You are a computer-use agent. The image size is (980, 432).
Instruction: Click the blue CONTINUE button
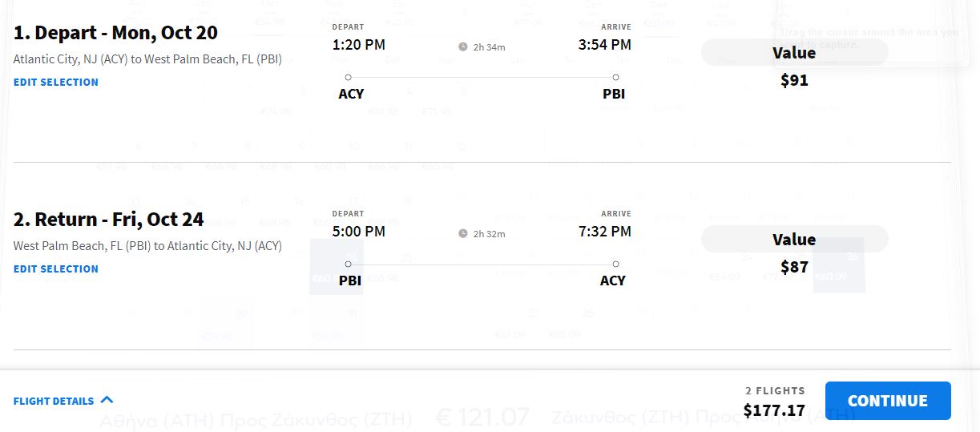pyautogui.click(x=888, y=401)
